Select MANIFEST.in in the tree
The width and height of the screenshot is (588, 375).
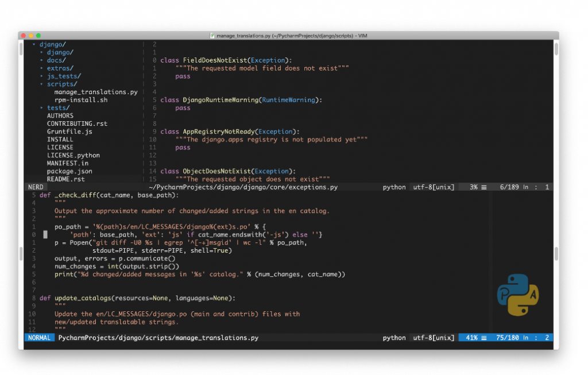(68, 163)
